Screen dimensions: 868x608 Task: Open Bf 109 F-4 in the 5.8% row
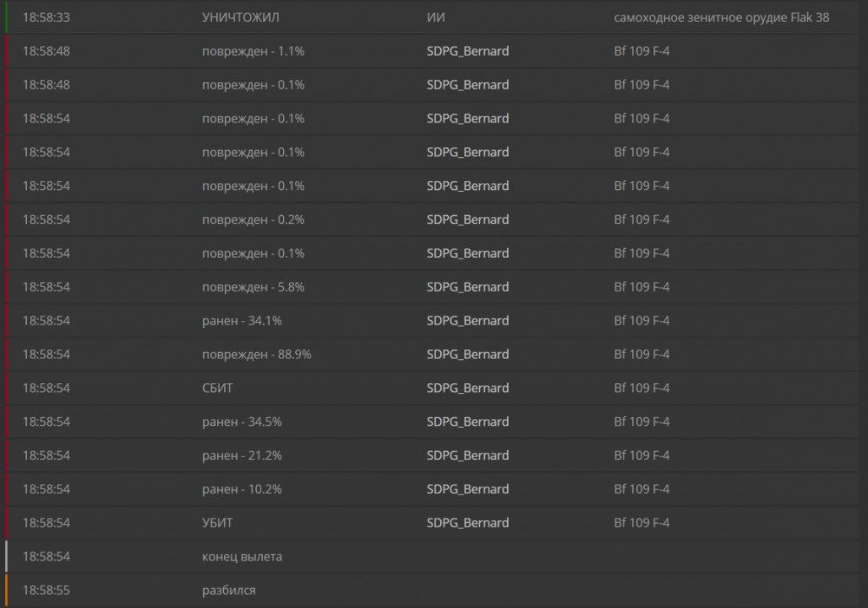pyautogui.click(x=641, y=287)
